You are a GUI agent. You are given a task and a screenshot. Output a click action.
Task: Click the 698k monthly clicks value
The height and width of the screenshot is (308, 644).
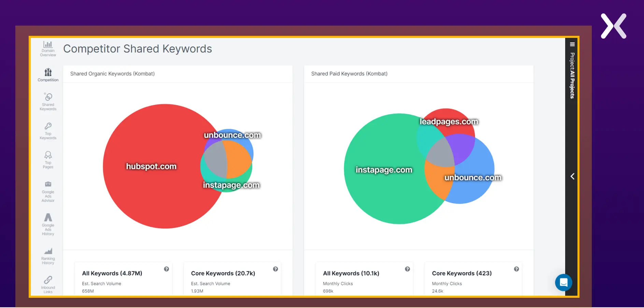(328, 291)
